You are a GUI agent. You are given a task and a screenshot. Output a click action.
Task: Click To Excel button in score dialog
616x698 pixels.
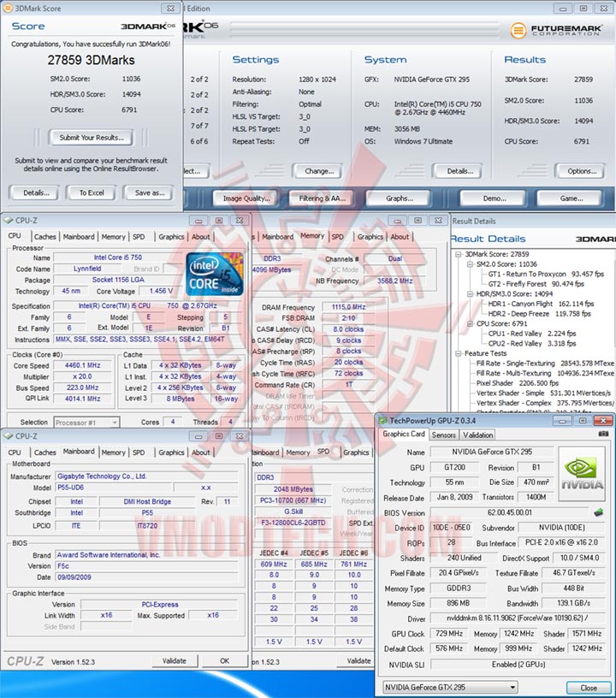point(92,192)
